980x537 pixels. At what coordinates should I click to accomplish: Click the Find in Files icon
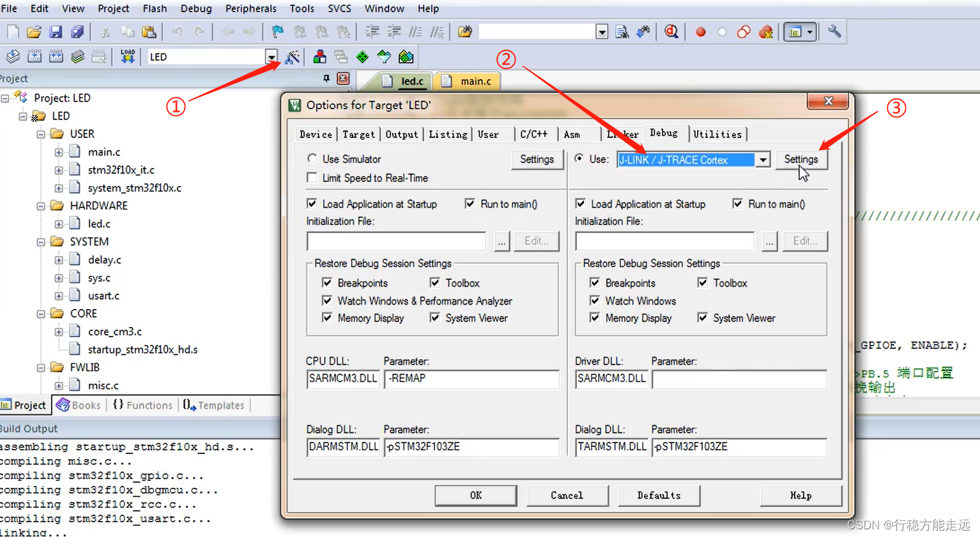click(465, 32)
